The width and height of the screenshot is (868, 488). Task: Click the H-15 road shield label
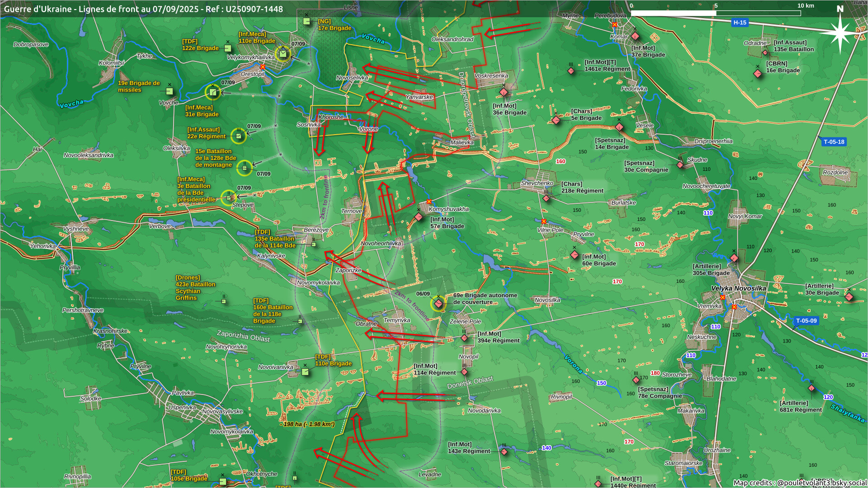click(740, 23)
